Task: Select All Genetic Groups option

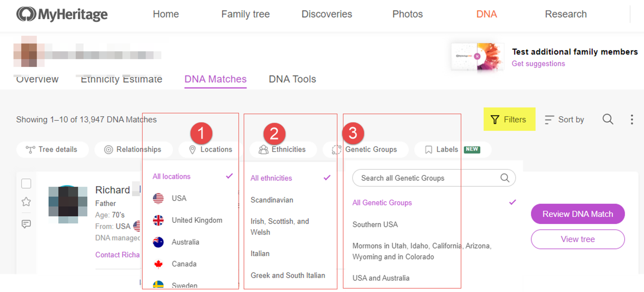Action: pyautogui.click(x=382, y=203)
